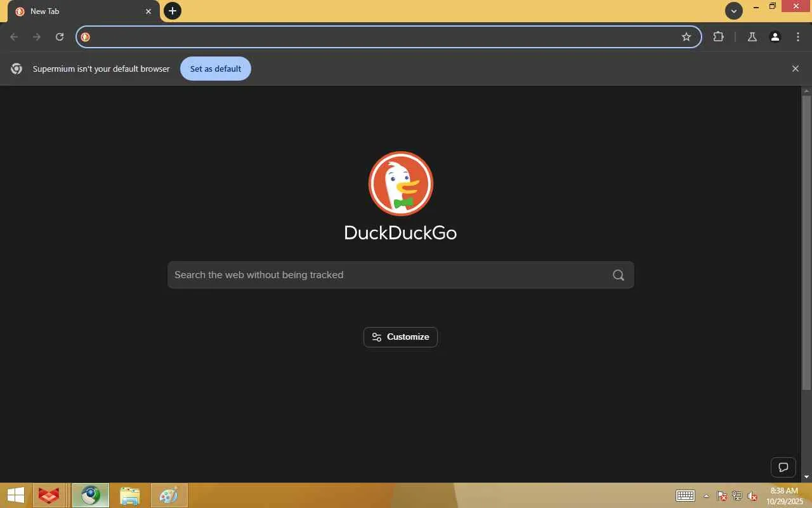Open the Extensions puzzle-piece menu
The height and width of the screenshot is (508, 812).
click(718, 37)
